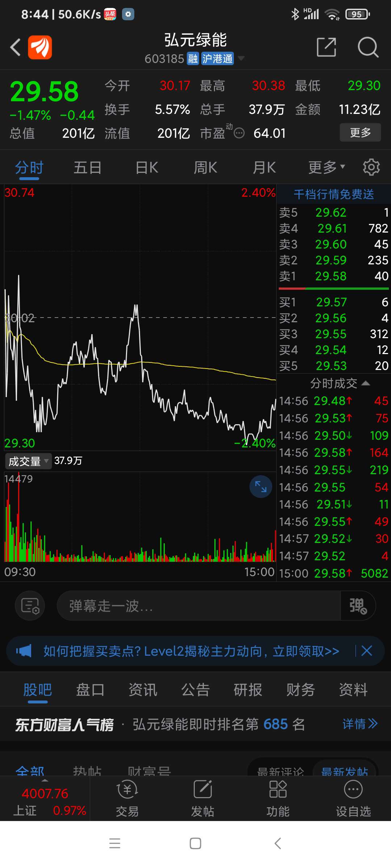Switch to the 周K chart tab
The width and height of the screenshot is (391, 868).
[x=205, y=168]
